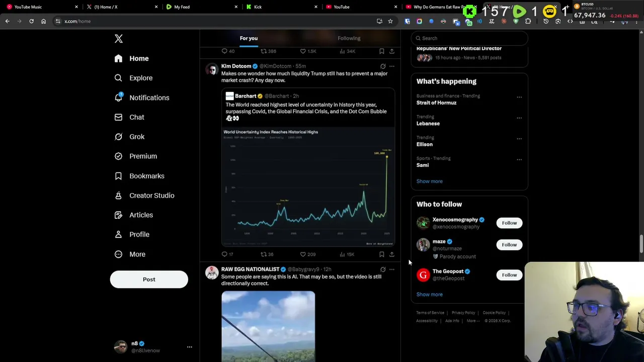
Task: Open options for Ellison trend
Action: pos(519,139)
